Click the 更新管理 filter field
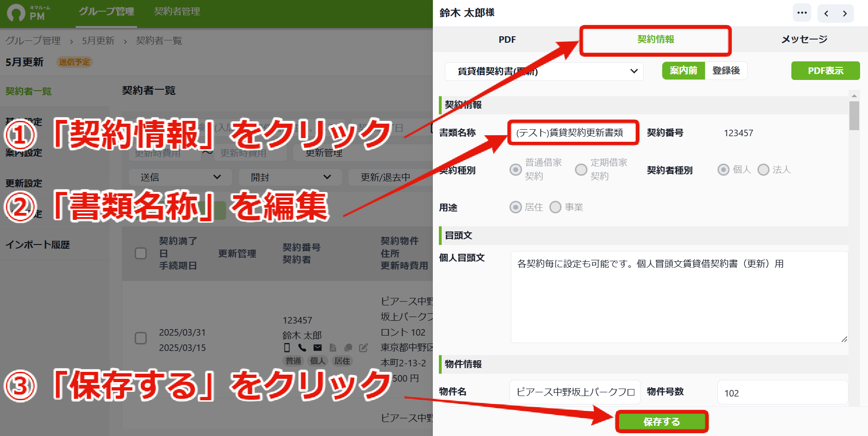The image size is (868, 436). coord(363,153)
